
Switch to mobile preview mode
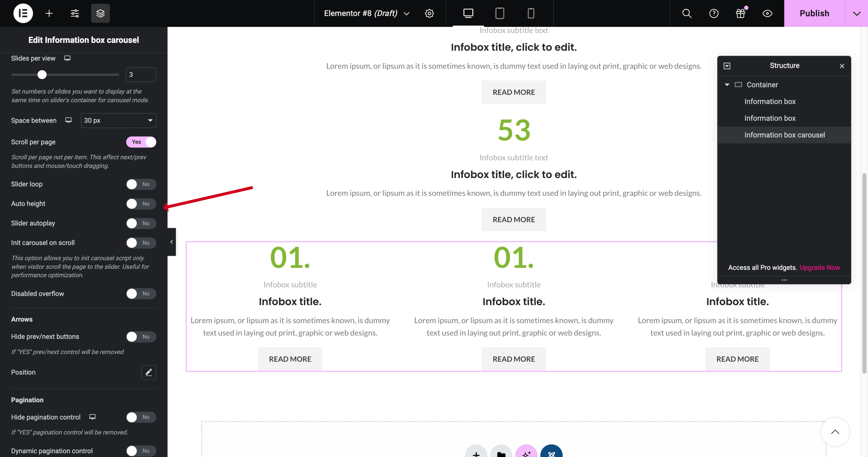point(531,13)
